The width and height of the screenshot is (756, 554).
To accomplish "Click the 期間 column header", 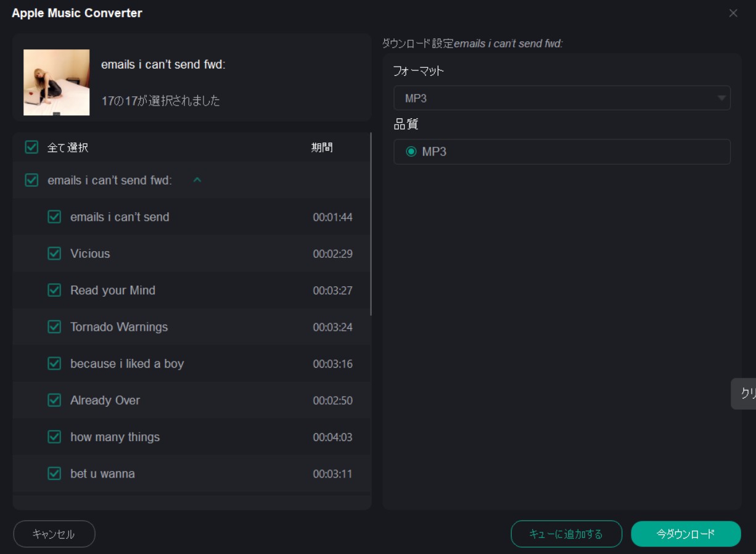I will 322,147.
